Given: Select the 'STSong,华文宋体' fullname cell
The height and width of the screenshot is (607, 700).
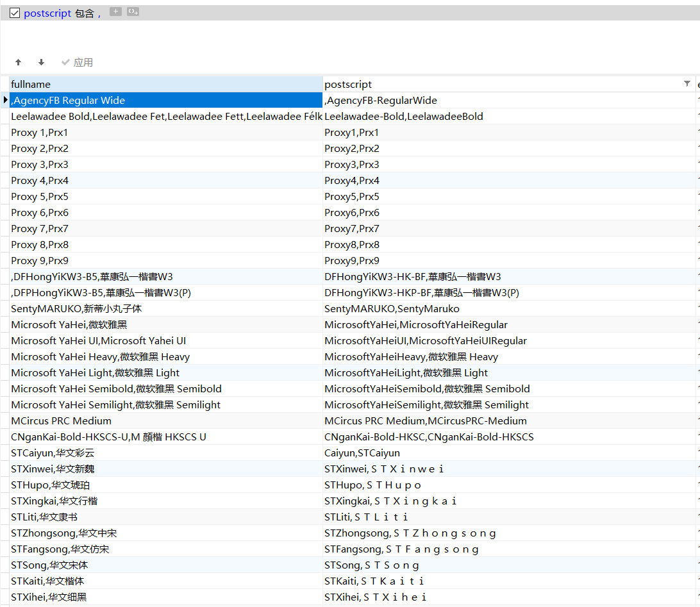Looking at the screenshot, I should click(x=165, y=566).
